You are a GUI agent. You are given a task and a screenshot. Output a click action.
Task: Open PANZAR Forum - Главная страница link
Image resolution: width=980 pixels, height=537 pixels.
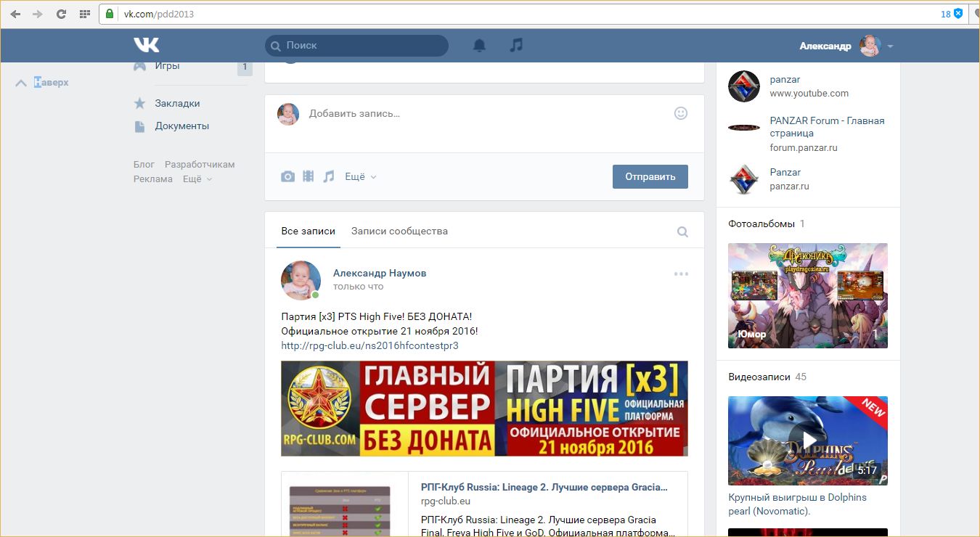click(x=827, y=127)
